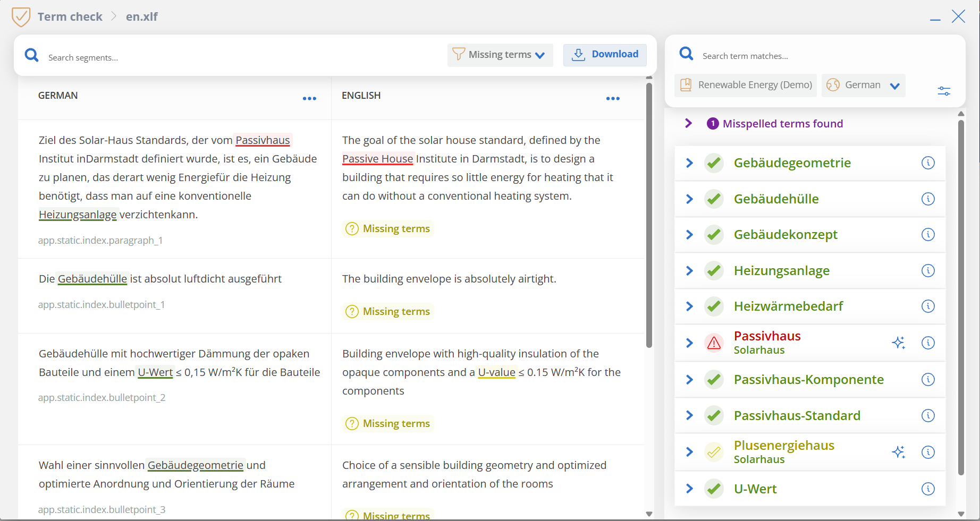Expand the Gebäudehülle term entry
The height and width of the screenshot is (521, 980).
tap(689, 199)
